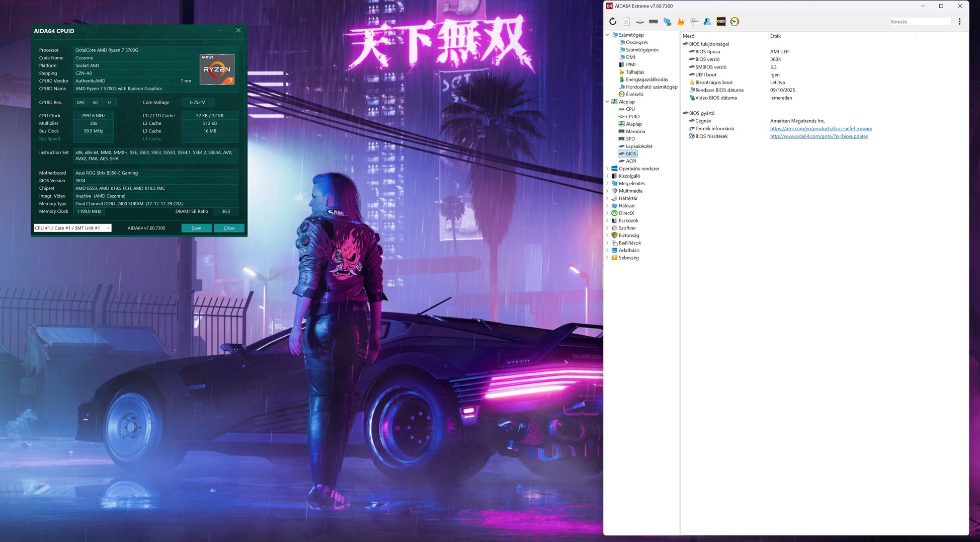
Task: Expand the Hálózat node
Action: (x=607, y=206)
